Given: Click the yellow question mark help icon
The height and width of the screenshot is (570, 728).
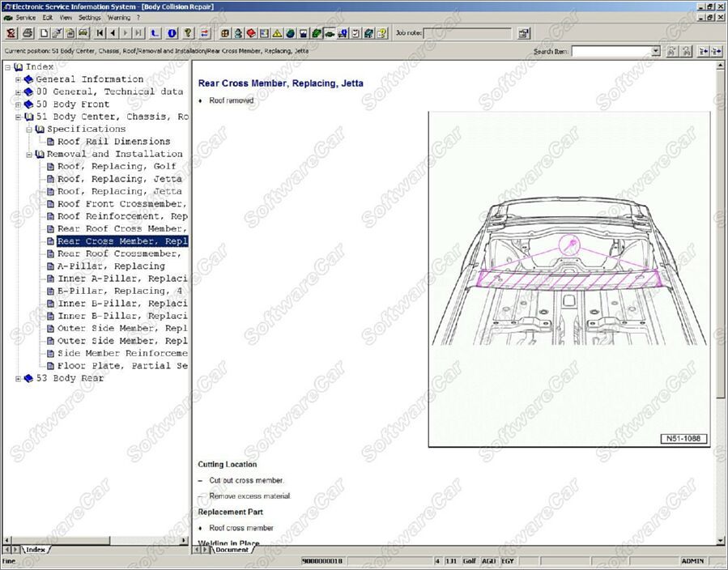Looking at the screenshot, I should point(188,33).
